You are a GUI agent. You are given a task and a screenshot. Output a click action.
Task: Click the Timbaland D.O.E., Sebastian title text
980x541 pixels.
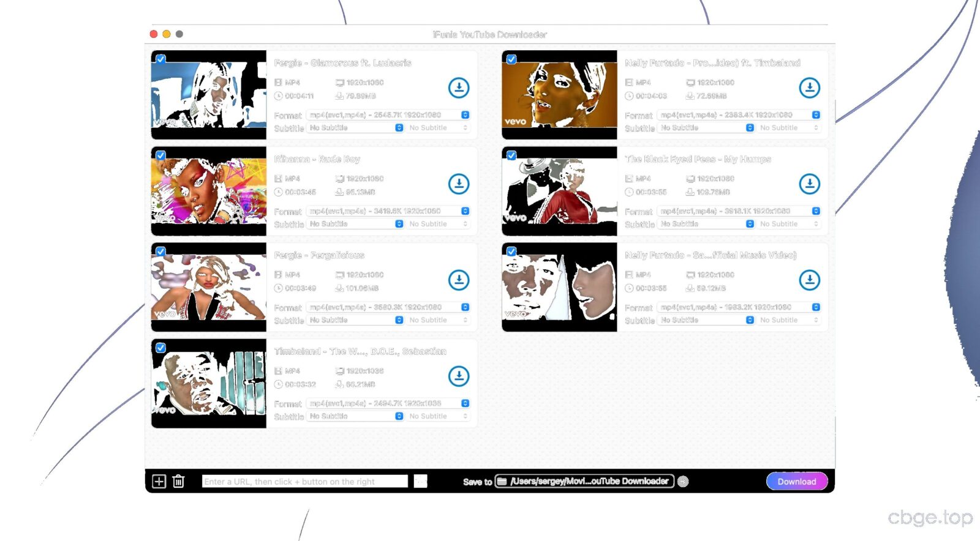click(360, 351)
